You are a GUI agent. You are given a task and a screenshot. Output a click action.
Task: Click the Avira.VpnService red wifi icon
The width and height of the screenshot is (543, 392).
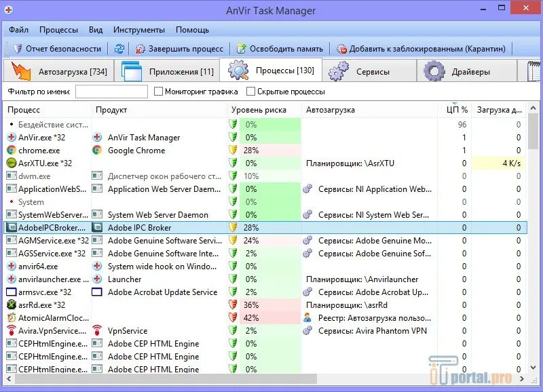coord(12,330)
